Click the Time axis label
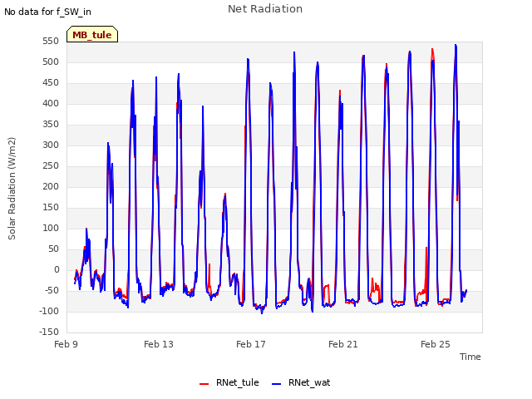 [470, 357]
